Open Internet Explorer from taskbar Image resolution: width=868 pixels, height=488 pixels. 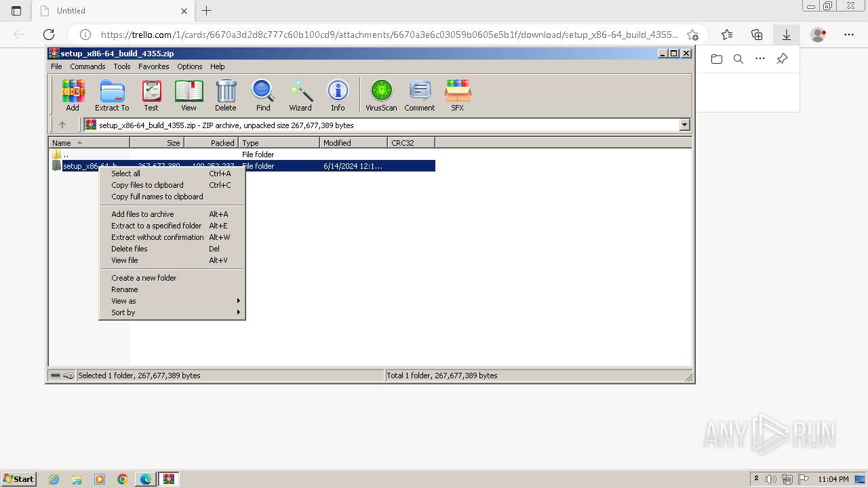(54, 479)
